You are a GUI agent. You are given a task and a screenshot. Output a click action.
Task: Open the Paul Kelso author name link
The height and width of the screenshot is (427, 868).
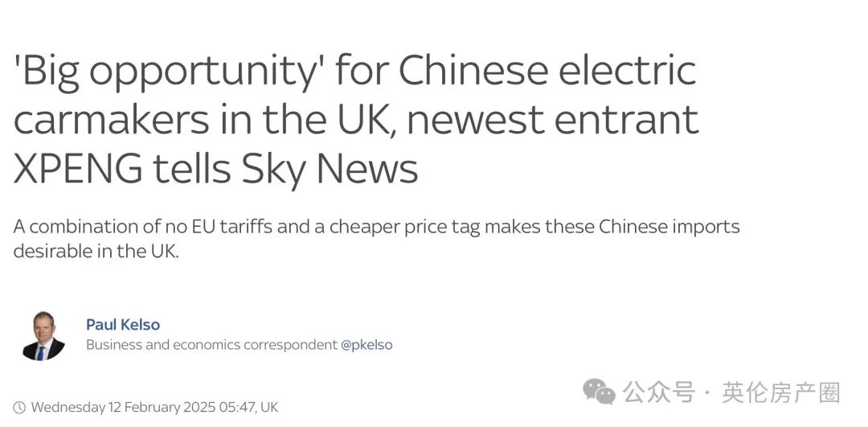tap(123, 325)
